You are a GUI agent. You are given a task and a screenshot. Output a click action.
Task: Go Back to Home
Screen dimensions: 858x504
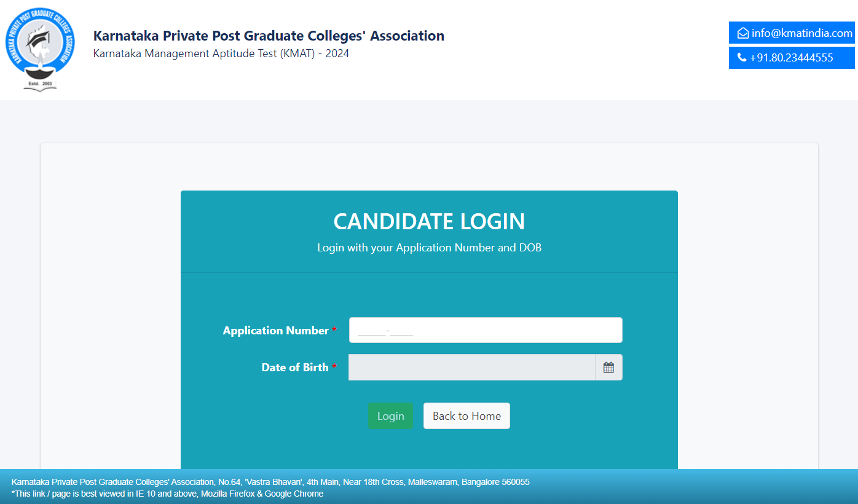coord(466,416)
